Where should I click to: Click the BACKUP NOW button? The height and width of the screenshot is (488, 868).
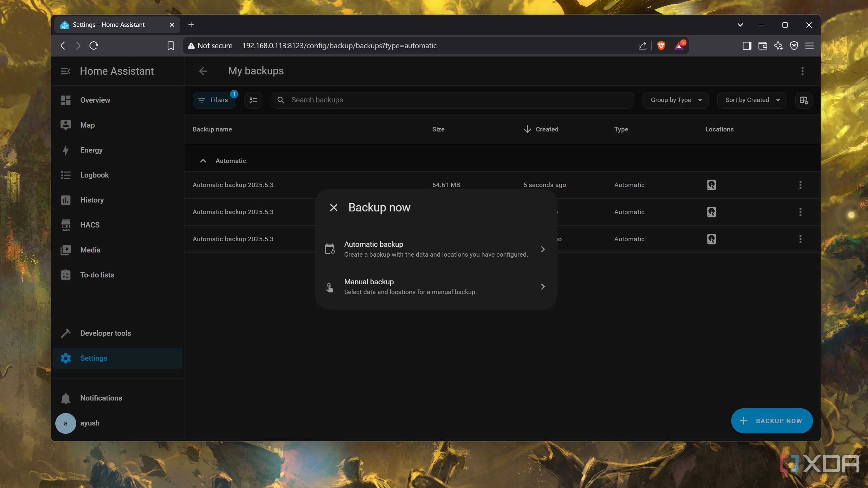click(772, 421)
